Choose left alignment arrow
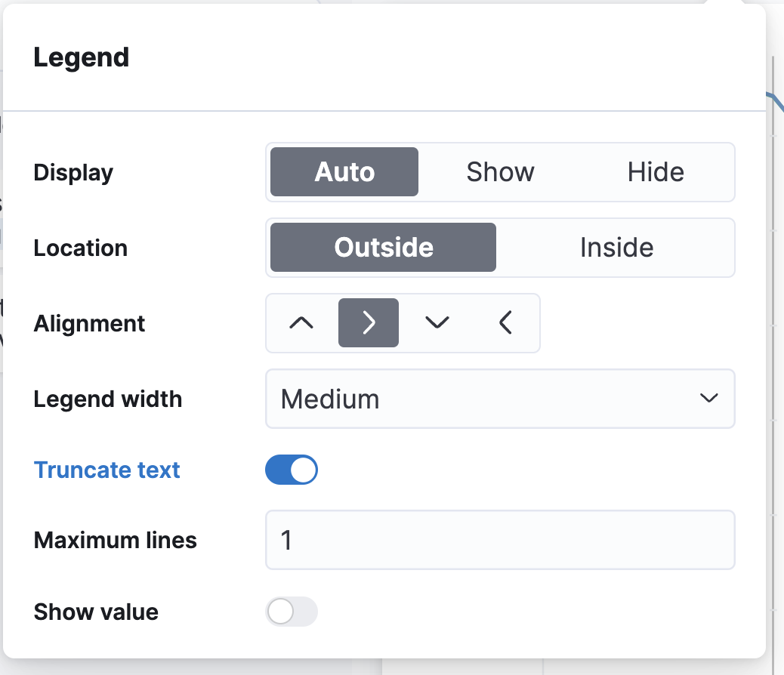784x675 pixels. tap(505, 323)
